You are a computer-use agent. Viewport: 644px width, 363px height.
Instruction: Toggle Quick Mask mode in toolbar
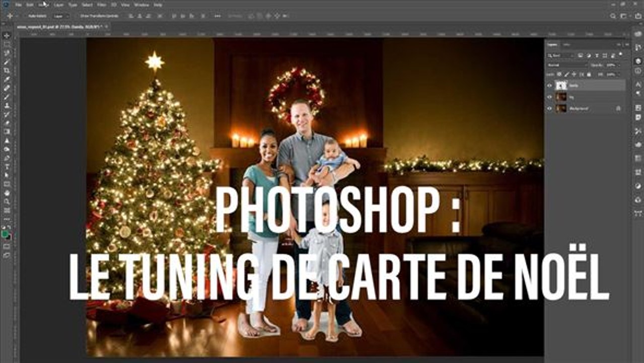coord(7,246)
